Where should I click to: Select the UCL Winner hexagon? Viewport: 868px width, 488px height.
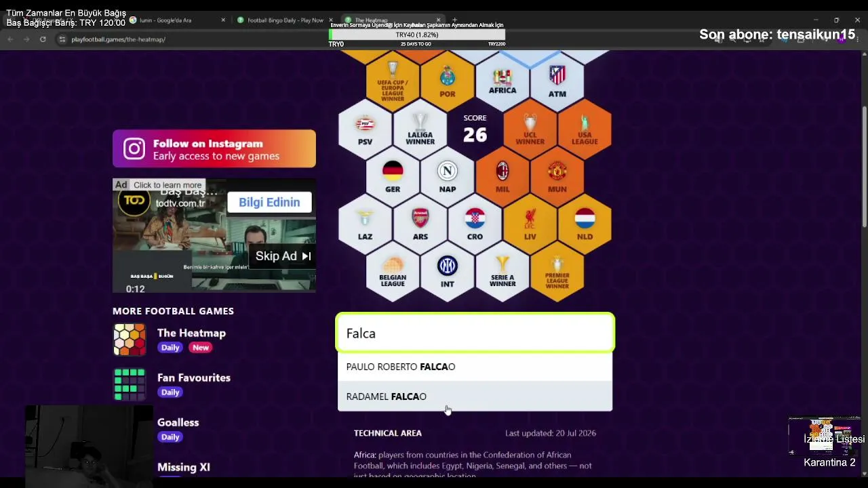[x=530, y=129]
